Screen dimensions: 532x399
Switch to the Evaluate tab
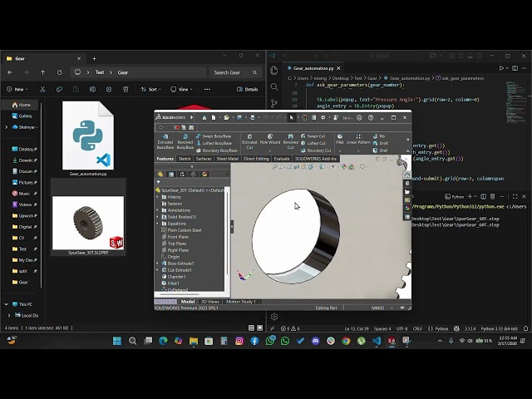click(x=282, y=159)
